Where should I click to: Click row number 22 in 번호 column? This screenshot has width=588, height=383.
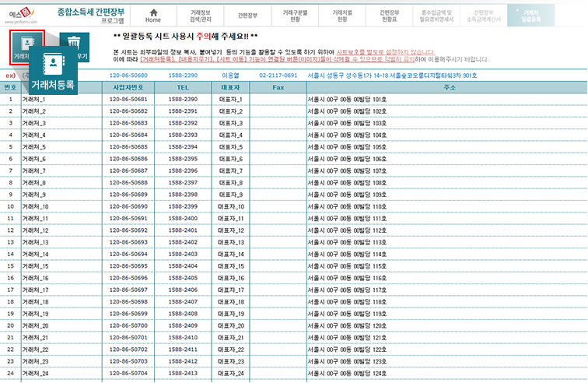tap(11, 350)
